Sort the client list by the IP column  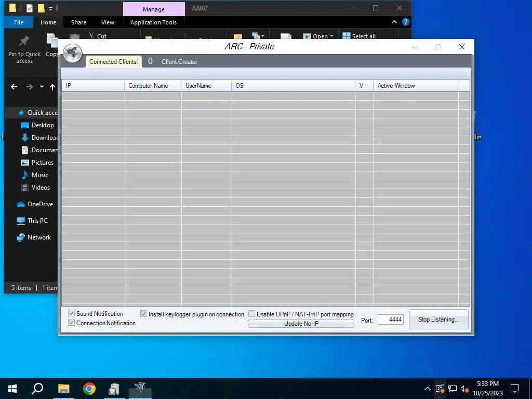(x=93, y=86)
